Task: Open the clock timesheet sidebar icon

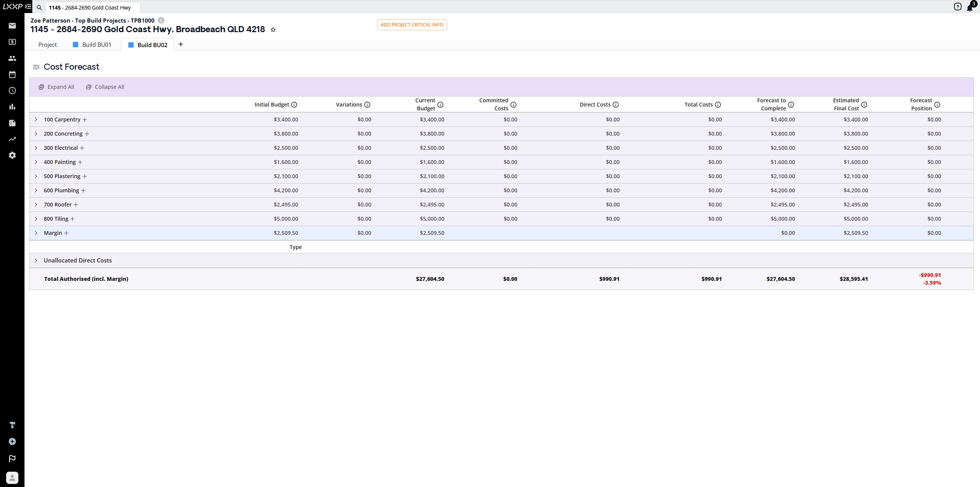Action: click(12, 90)
